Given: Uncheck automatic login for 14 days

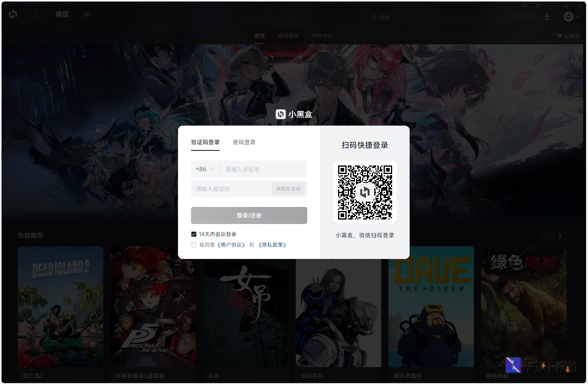Looking at the screenshot, I should pyautogui.click(x=194, y=234).
